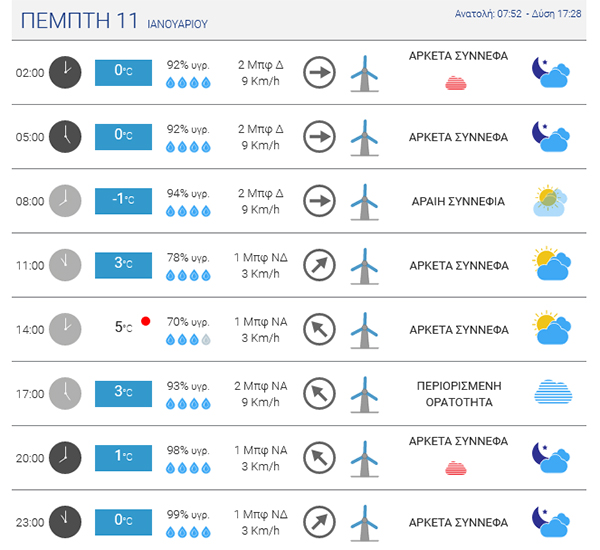Click the fog icon at 17:00
600x550 pixels.
(x=553, y=392)
